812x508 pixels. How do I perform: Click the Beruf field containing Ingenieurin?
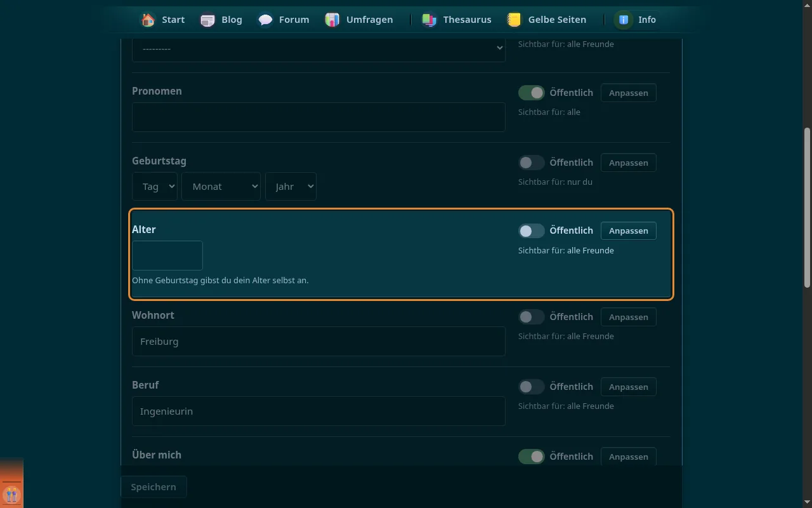[318, 411]
